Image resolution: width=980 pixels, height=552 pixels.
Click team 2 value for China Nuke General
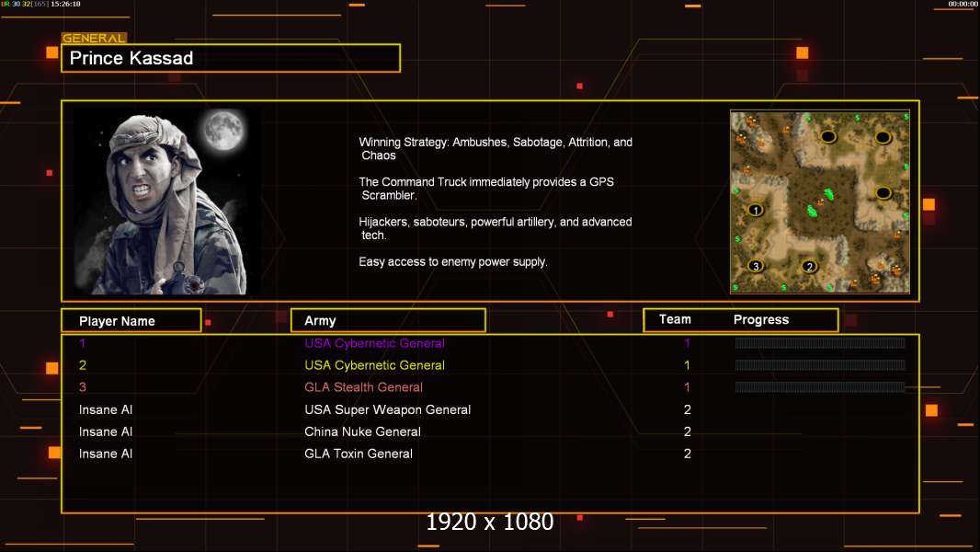[688, 431]
